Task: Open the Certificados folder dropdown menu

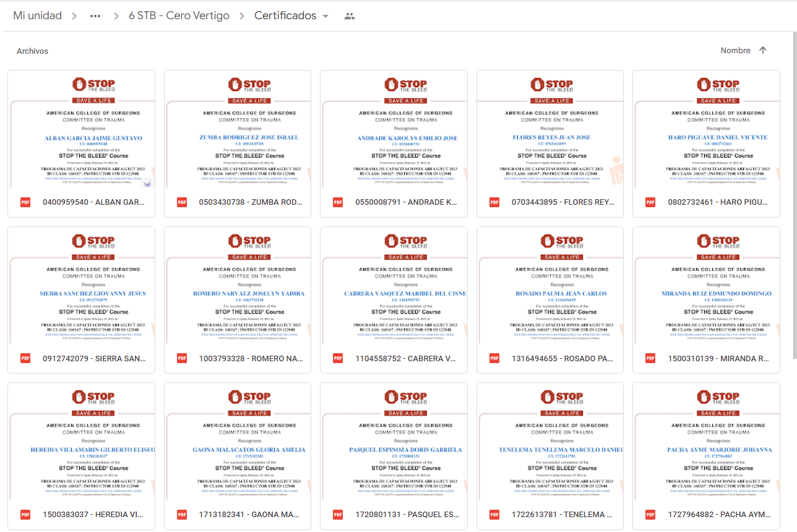Action: [325, 16]
